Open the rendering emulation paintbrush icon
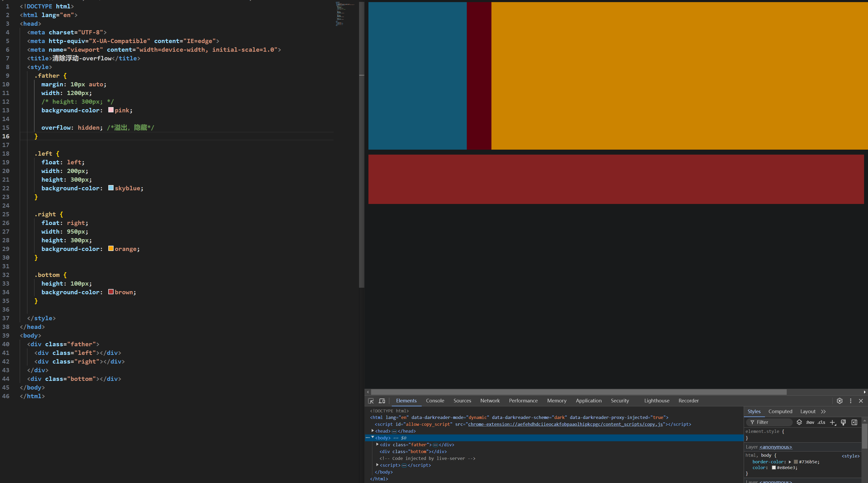This screenshot has width=868, height=483. pyautogui.click(x=843, y=422)
